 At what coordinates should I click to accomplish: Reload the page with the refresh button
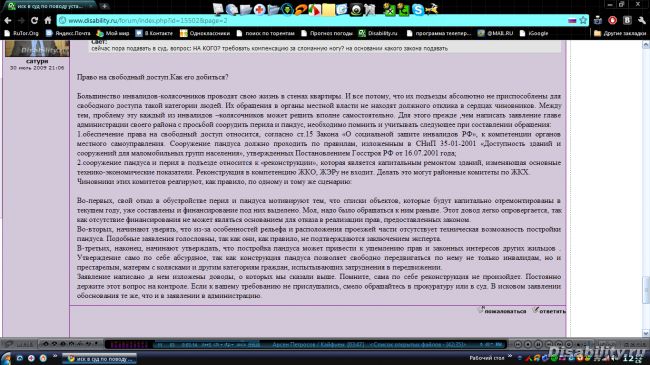pyautogui.click(x=34, y=20)
